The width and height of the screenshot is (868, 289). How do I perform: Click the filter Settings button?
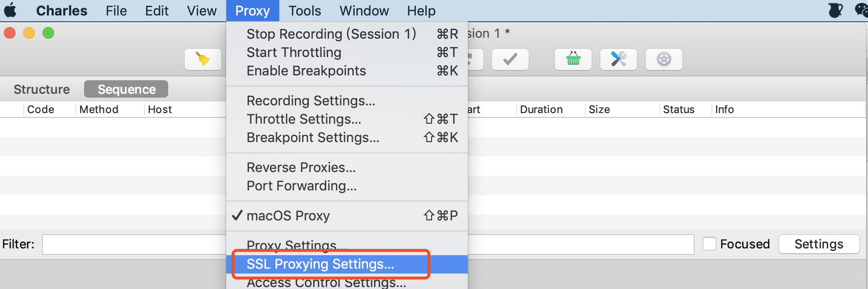(819, 244)
